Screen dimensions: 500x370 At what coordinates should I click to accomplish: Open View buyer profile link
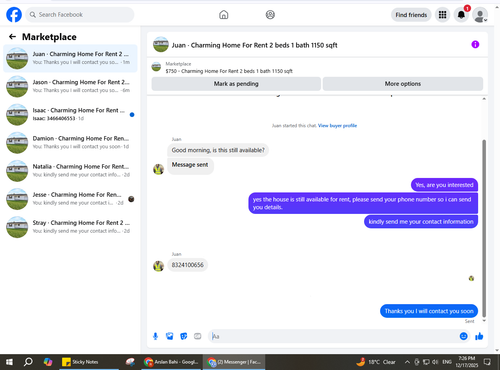(337, 126)
